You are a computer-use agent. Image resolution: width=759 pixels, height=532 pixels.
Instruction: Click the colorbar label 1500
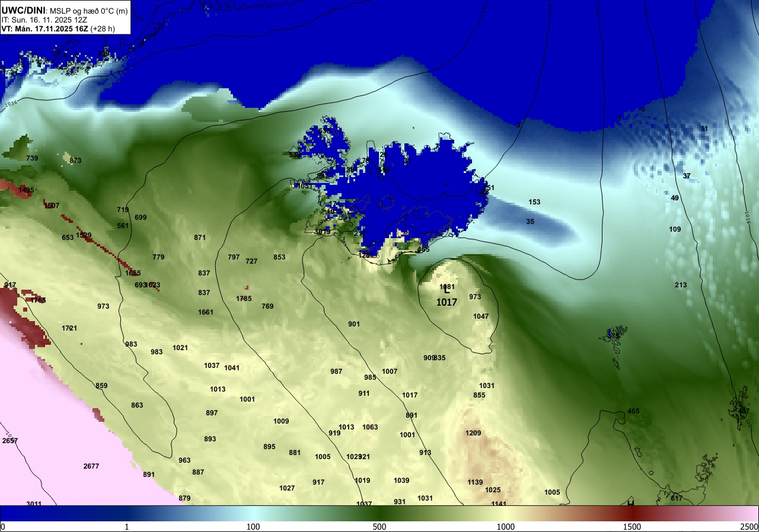point(632,527)
